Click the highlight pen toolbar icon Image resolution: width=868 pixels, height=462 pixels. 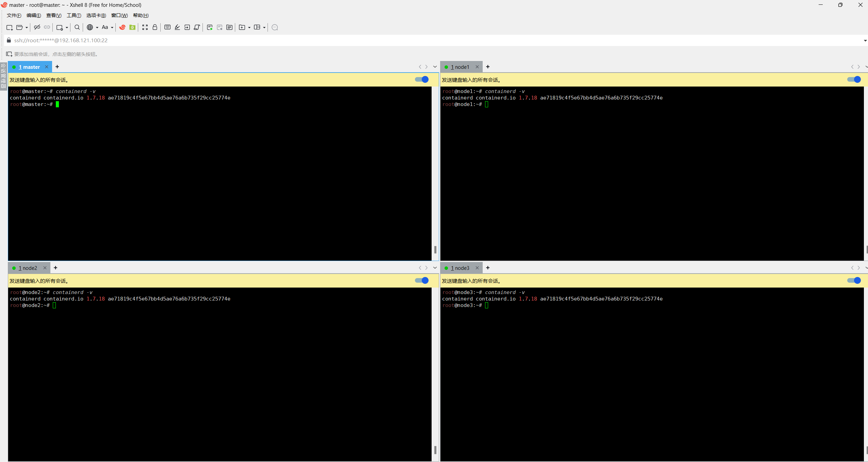click(177, 27)
